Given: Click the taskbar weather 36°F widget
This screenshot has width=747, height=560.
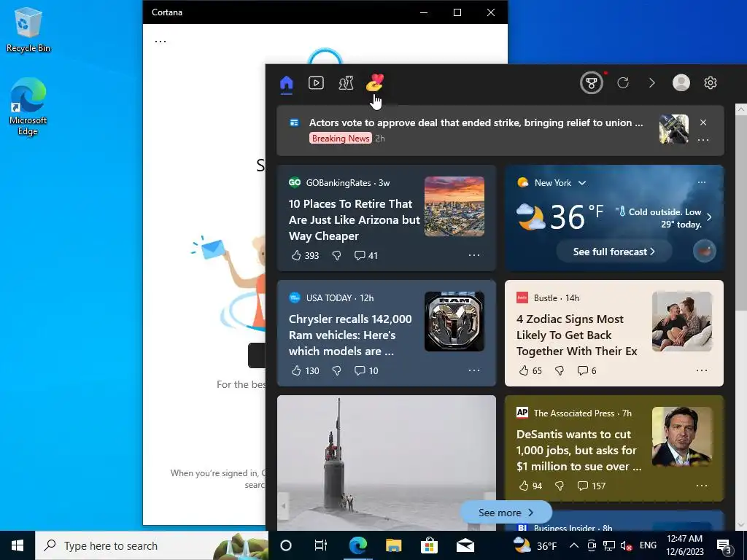Looking at the screenshot, I should (535, 545).
